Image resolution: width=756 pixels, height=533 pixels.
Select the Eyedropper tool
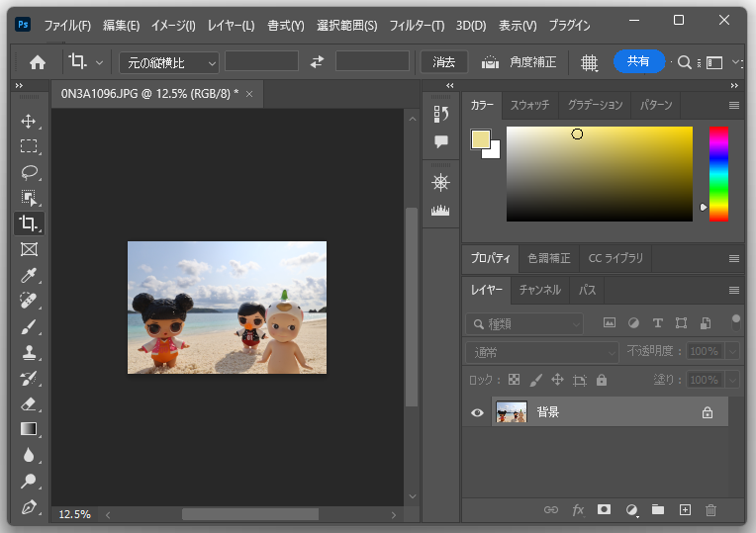pyautogui.click(x=29, y=275)
